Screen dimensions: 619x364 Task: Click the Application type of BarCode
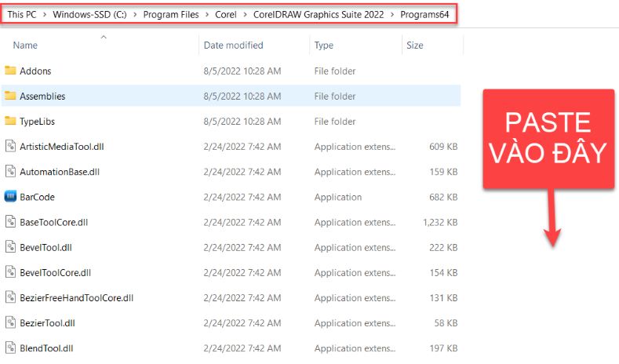[338, 197]
